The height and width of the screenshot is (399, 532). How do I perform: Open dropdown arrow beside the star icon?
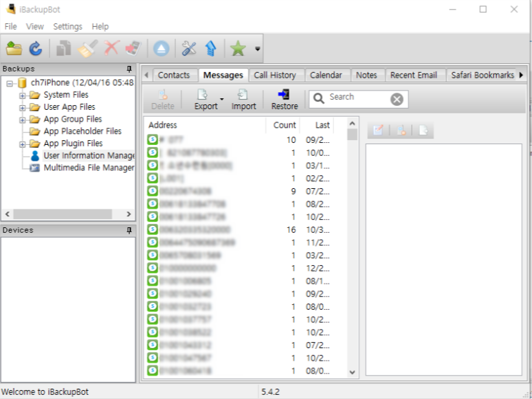(x=258, y=49)
